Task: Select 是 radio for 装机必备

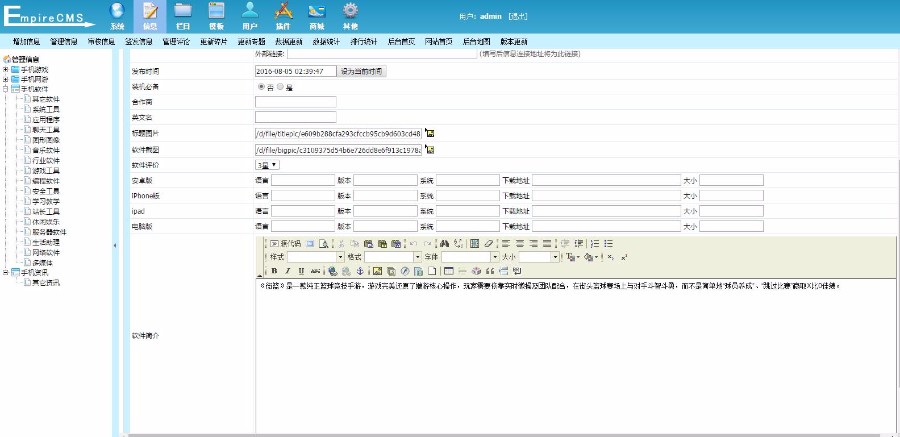Action: click(280, 87)
